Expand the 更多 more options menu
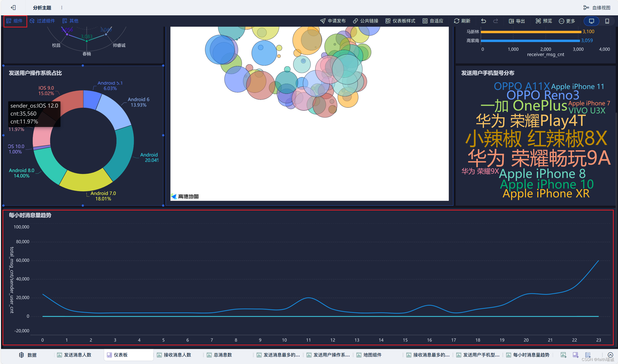Screen dimensions: 618x364 tap(567, 21)
